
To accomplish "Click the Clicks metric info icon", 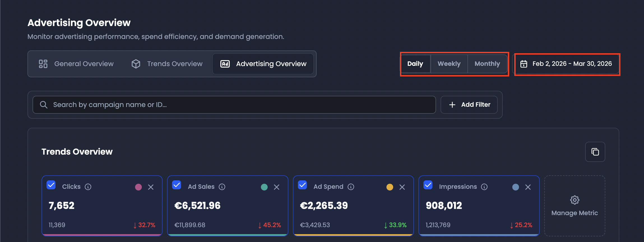I will pyautogui.click(x=88, y=187).
